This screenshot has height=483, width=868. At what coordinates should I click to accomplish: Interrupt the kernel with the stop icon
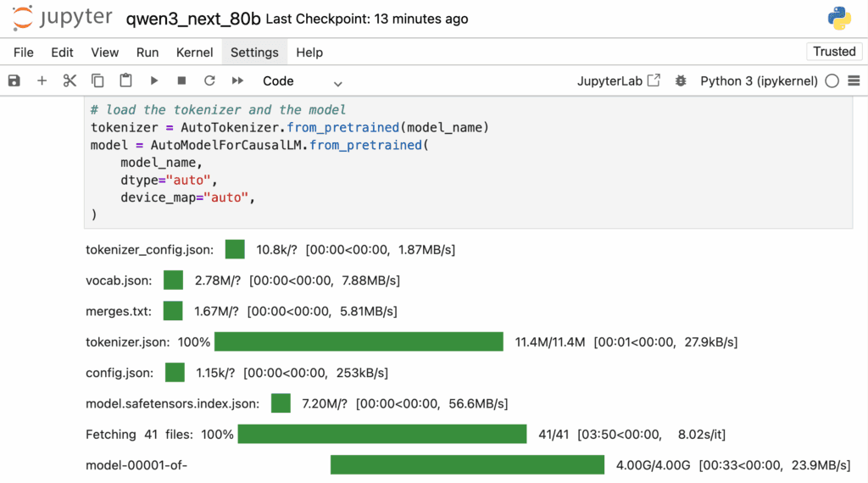(x=181, y=80)
